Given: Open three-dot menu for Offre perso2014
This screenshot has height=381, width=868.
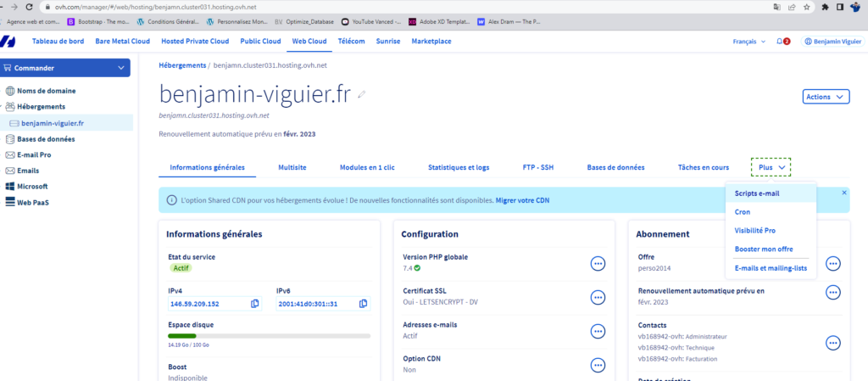Looking at the screenshot, I should [832, 264].
